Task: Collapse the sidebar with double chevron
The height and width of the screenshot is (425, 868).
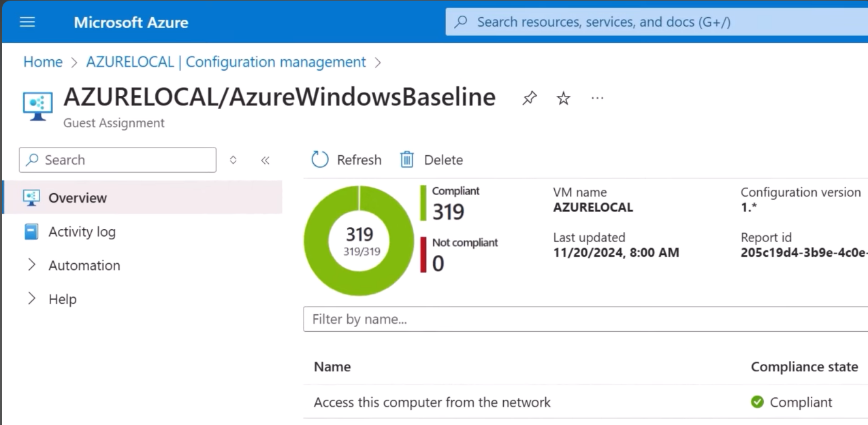Action: click(x=266, y=160)
